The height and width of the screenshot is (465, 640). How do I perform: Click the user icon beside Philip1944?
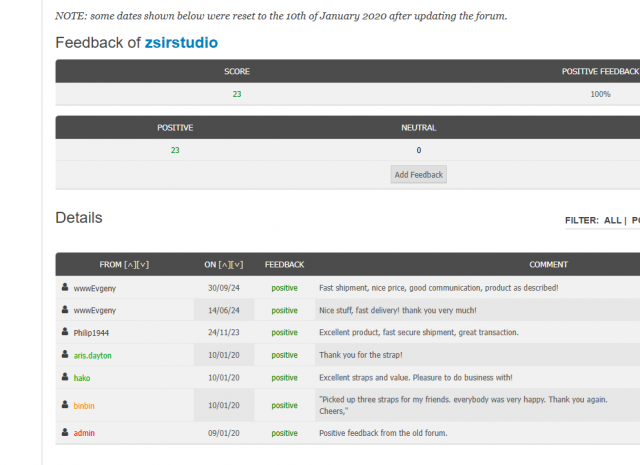tap(65, 332)
